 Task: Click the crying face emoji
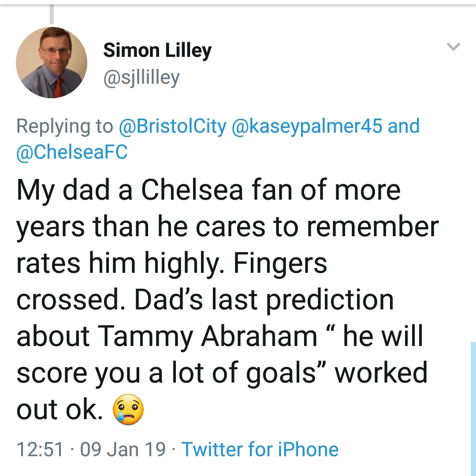coord(128,409)
